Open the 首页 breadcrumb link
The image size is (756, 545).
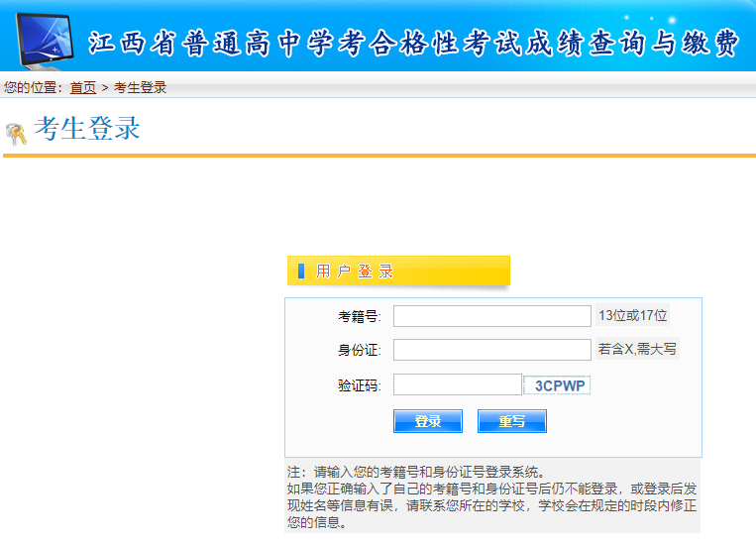83,88
